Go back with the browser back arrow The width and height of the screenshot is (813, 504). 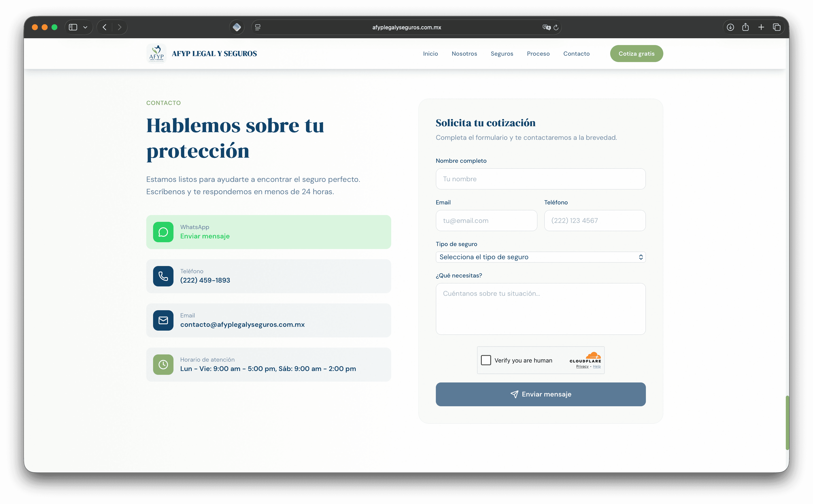click(x=104, y=27)
